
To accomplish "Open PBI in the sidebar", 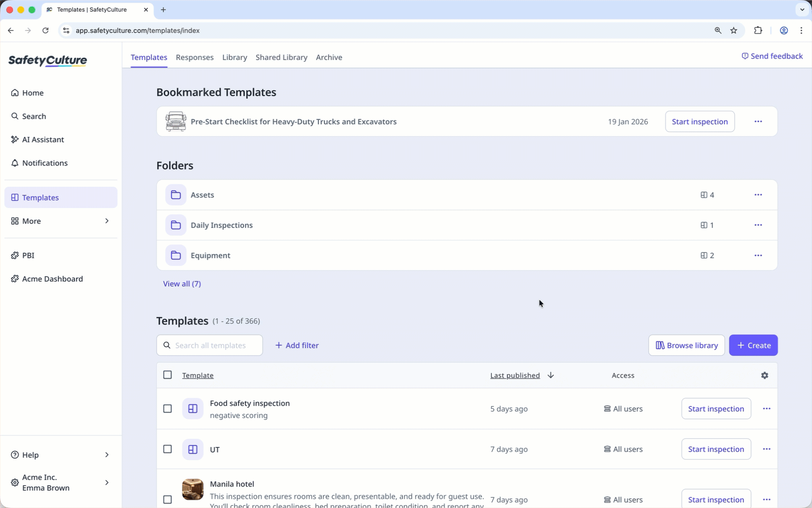I will click(x=60, y=255).
